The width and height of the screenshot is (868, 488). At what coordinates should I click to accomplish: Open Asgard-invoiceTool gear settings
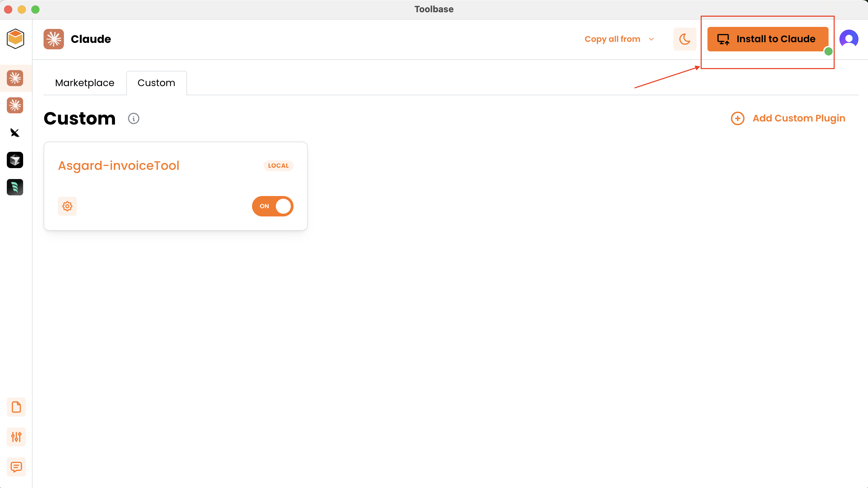tap(67, 206)
